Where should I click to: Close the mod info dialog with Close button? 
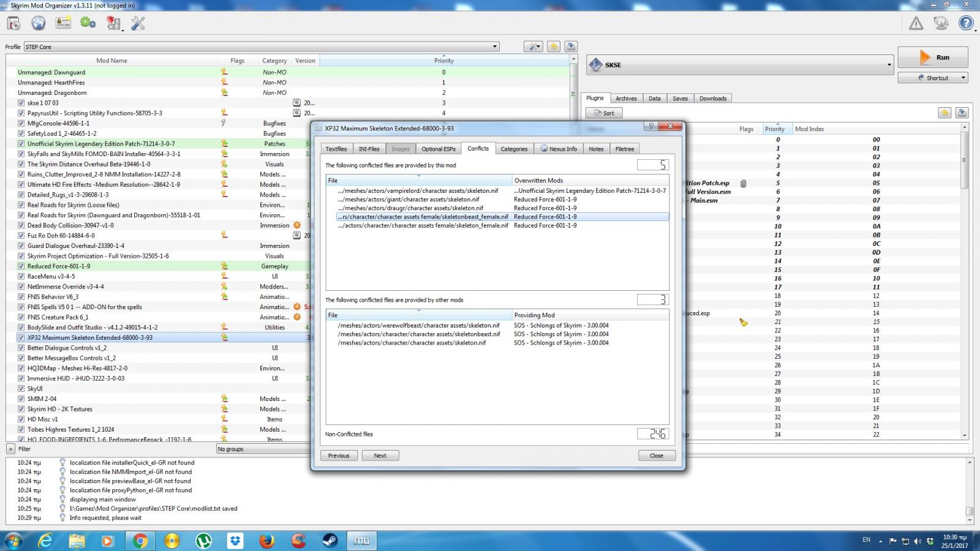pyautogui.click(x=657, y=455)
